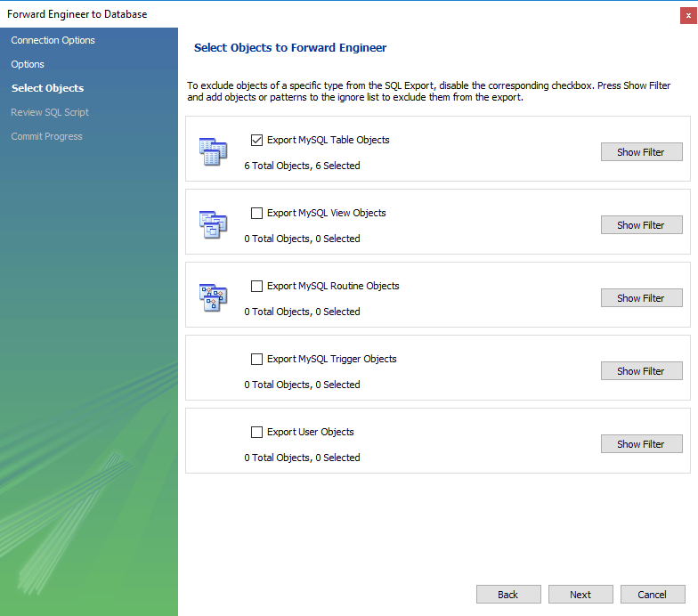
Task: Open Show Filter for Routine Objects
Action: pos(641,298)
